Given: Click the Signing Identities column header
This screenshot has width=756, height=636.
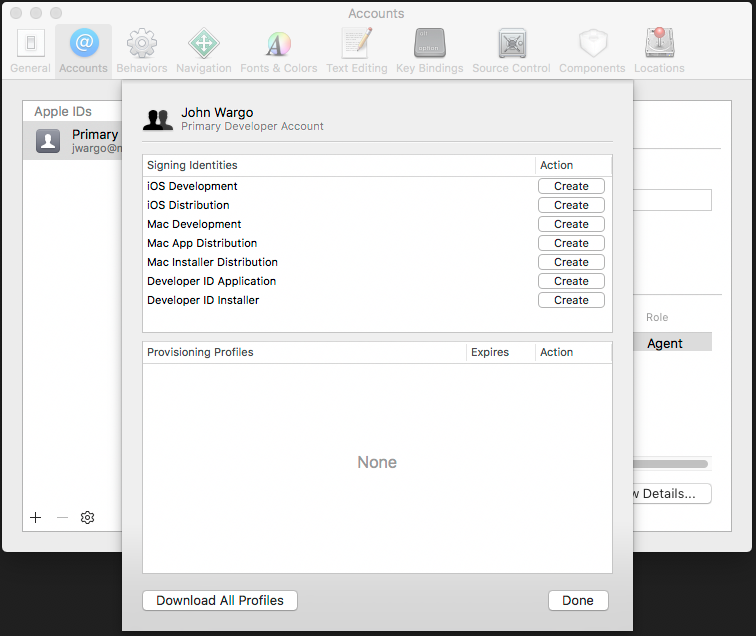Looking at the screenshot, I should pyautogui.click(x=338, y=165).
